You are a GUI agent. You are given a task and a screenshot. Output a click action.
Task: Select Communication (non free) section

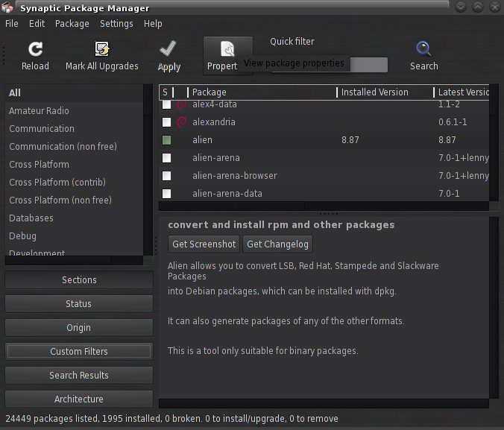74,147
